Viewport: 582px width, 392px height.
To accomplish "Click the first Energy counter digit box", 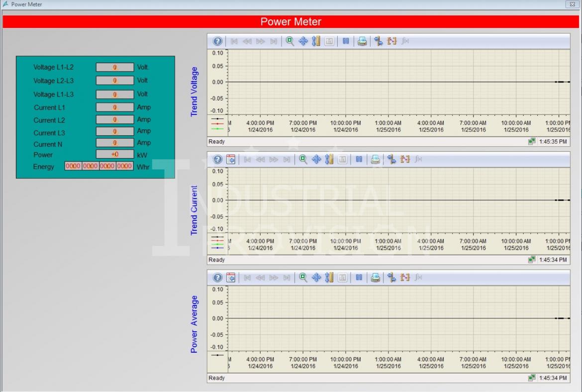I will 73,166.
